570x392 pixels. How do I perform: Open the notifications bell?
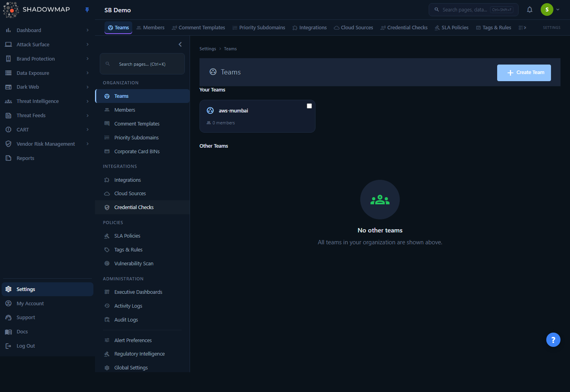pos(530,10)
